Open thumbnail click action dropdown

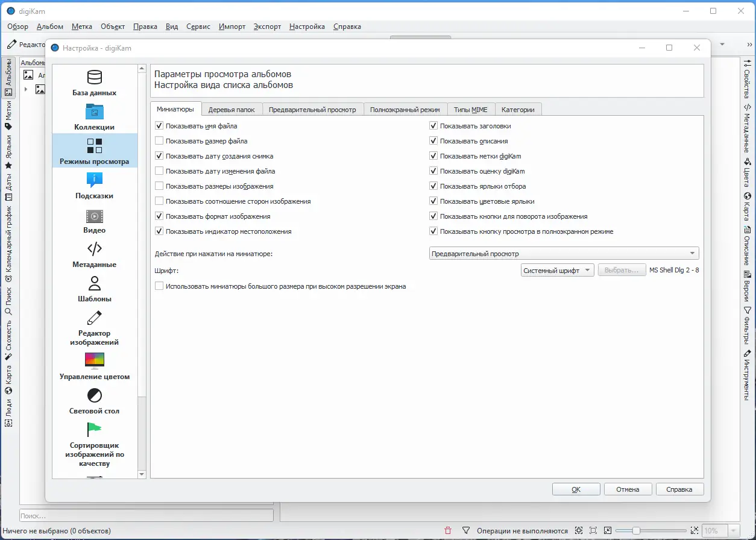pyautogui.click(x=564, y=254)
